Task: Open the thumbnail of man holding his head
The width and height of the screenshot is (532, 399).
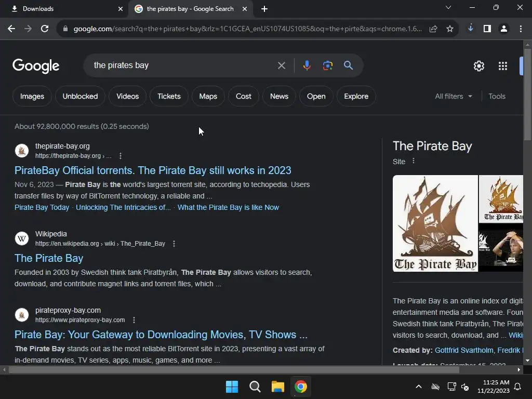Action: 501,248
